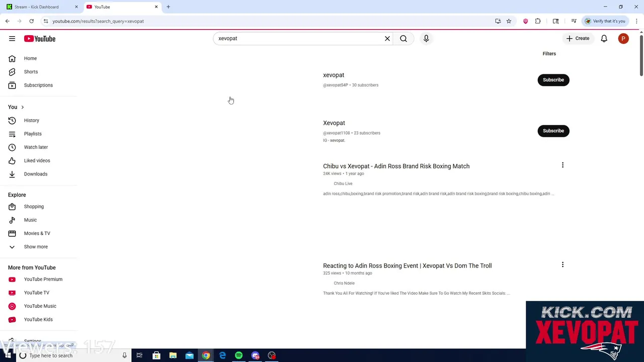644x362 pixels.
Task: Open Chibu vs Xevopat boxing match video title
Action: 396,166
